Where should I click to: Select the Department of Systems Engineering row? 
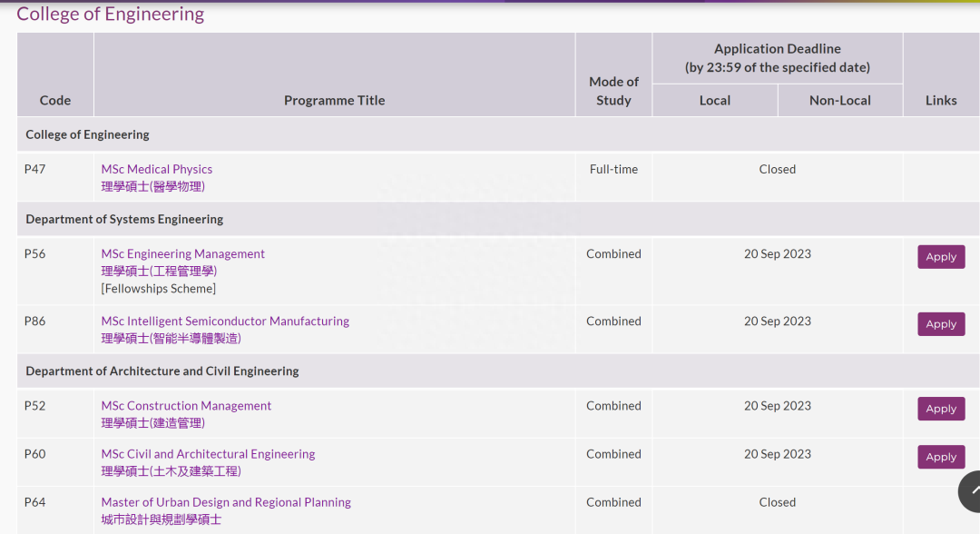(124, 219)
